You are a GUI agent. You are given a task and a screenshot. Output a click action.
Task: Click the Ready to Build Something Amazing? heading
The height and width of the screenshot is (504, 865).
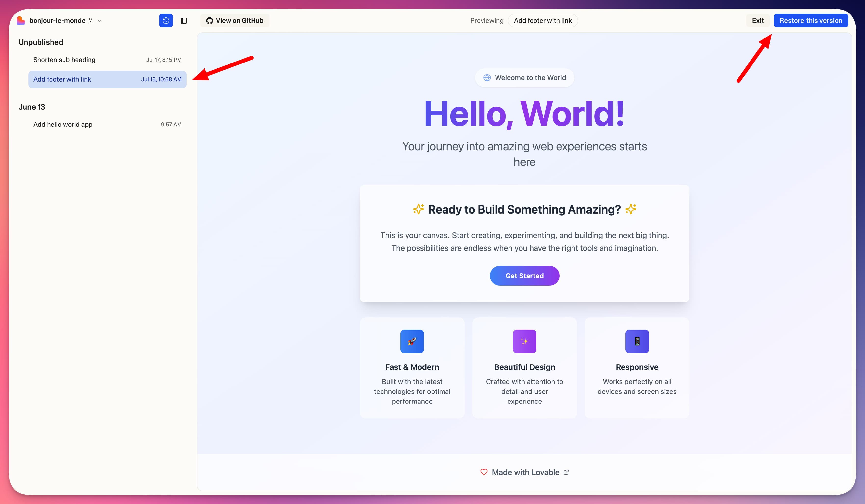point(524,209)
